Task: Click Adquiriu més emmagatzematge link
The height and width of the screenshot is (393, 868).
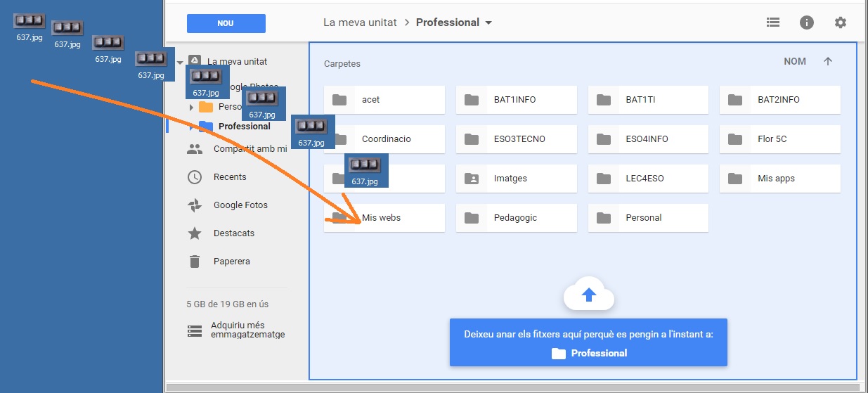Action: [x=248, y=330]
